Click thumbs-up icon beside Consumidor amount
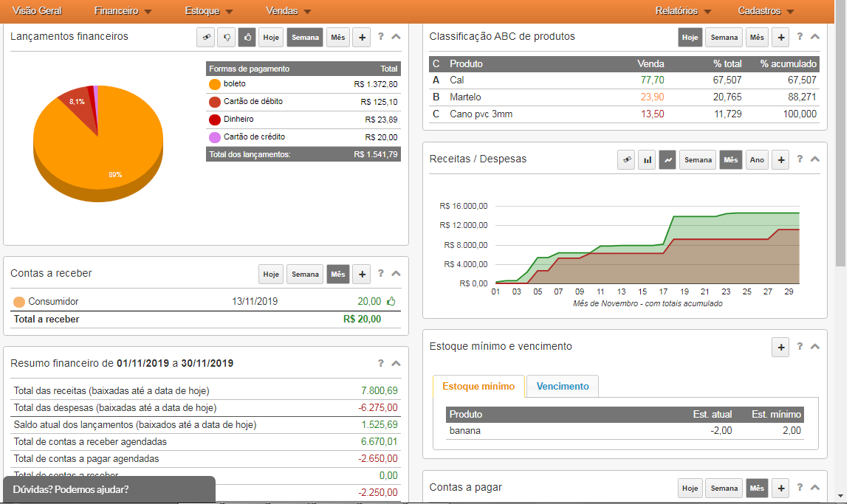This screenshot has width=855, height=504. (391, 301)
